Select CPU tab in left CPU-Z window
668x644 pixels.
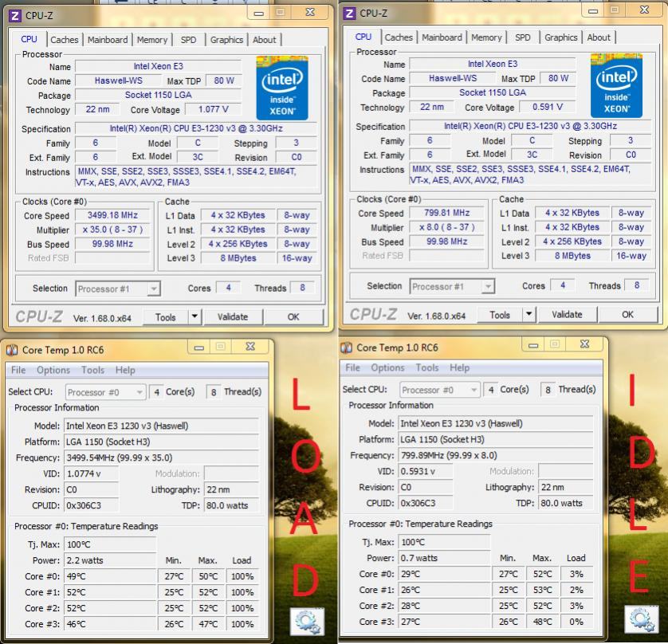tap(29, 39)
